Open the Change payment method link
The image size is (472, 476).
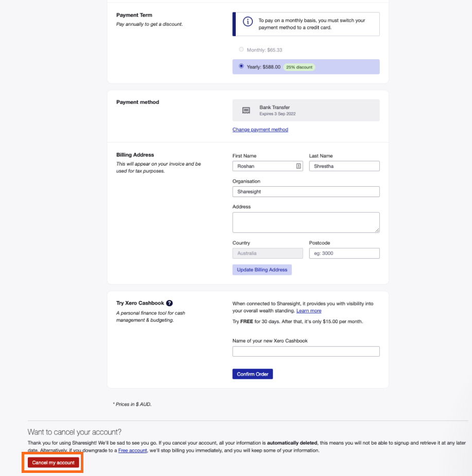click(260, 129)
